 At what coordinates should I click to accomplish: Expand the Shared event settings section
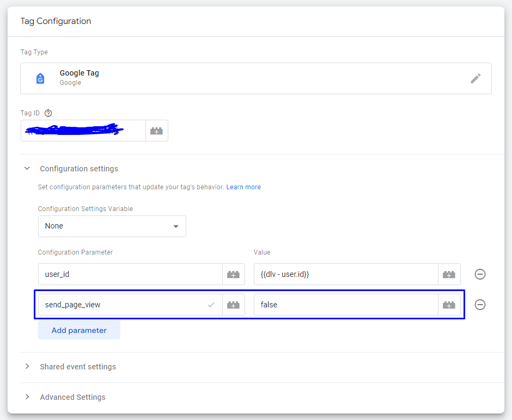point(28,367)
